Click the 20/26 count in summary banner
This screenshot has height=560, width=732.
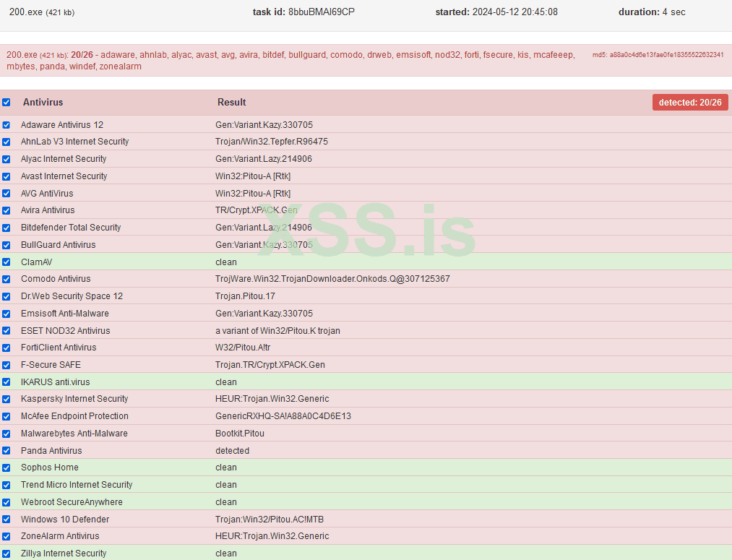(x=82, y=55)
